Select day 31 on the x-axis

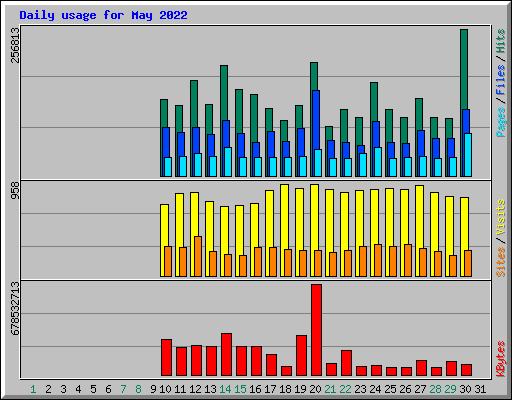[x=480, y=389]
